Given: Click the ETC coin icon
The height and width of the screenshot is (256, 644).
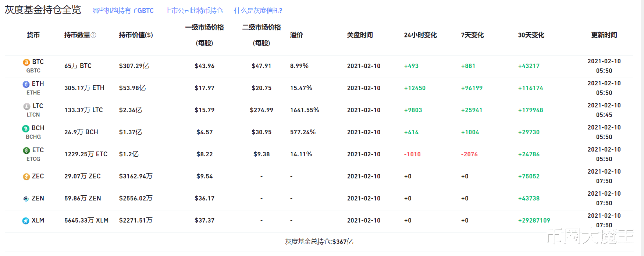Looking at the screenshot, I should (x=26, y=150).
